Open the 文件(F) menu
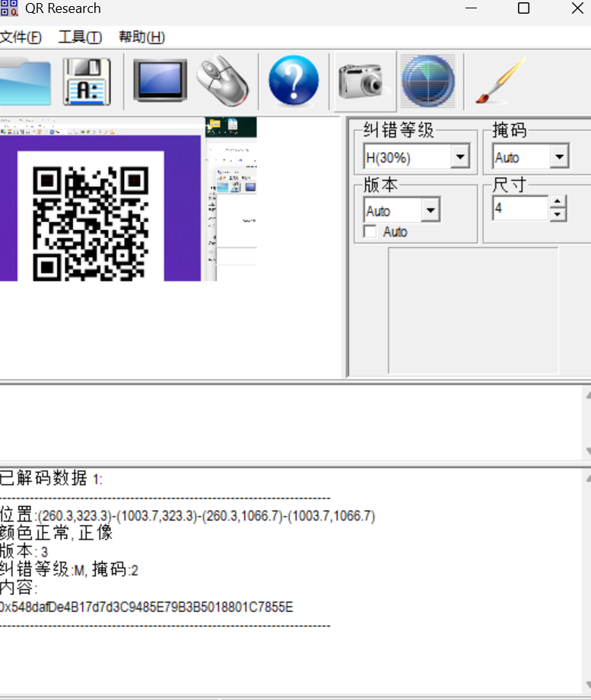The height and width of the screenshot is (700, 591). [x=21, y=37]
